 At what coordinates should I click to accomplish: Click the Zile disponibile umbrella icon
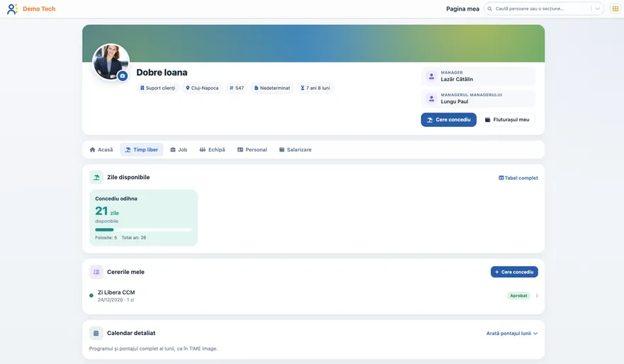coord(96,177)
